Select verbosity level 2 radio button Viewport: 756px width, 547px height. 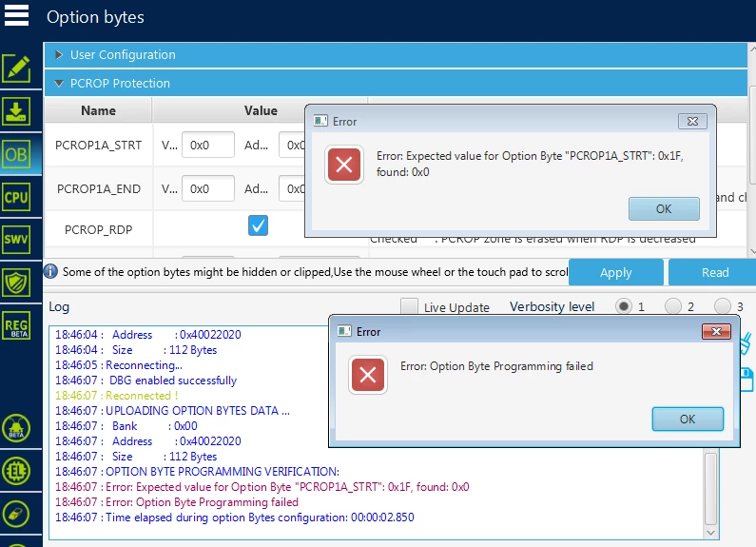pyautogui.click(x=672, y=306)
